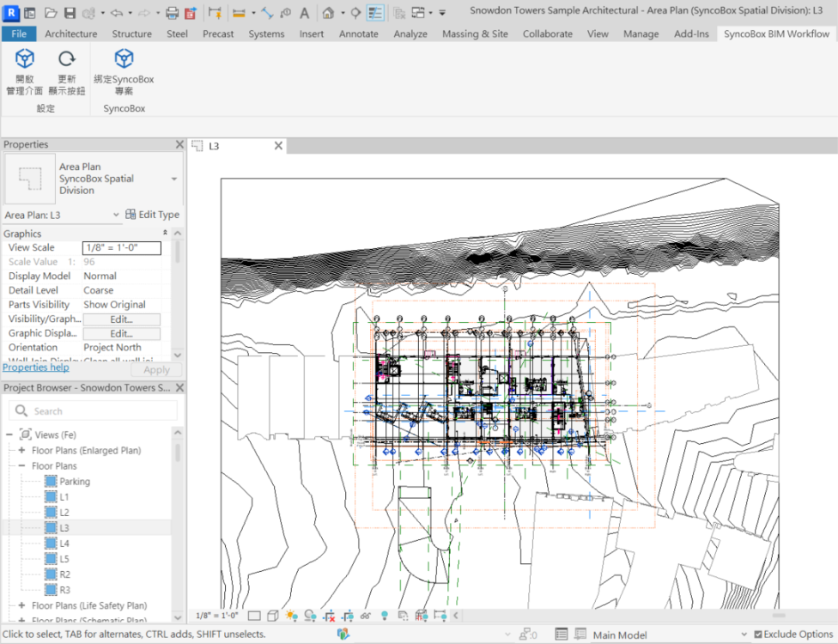838x644 pixels.
Task: Click the Print icon in the quick access toolbar
Action: click(x=172, y=12)
